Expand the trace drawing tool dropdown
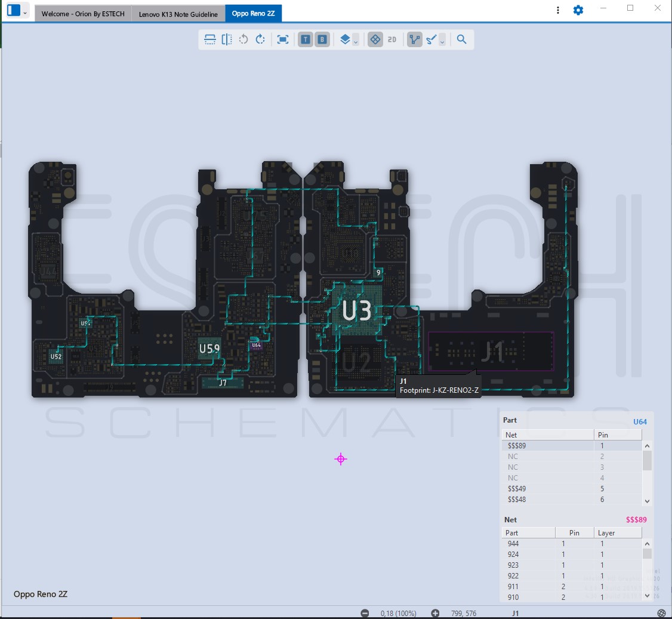 point(442,41)
